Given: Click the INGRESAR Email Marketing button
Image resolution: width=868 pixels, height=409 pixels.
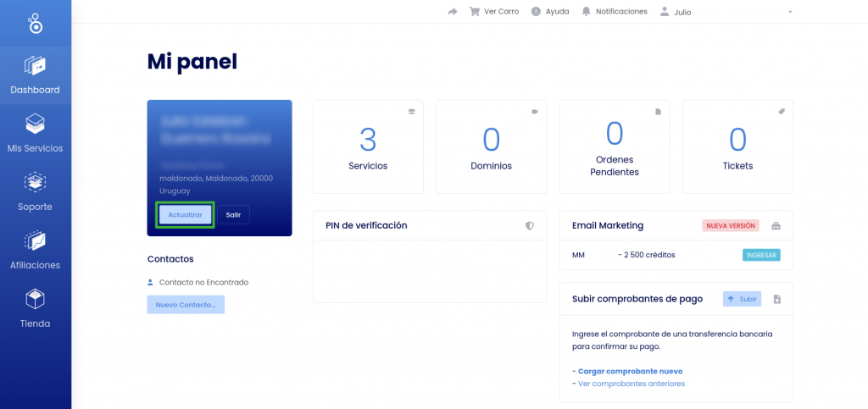Looking at the screenshot, I should click(x=761, y=255).
